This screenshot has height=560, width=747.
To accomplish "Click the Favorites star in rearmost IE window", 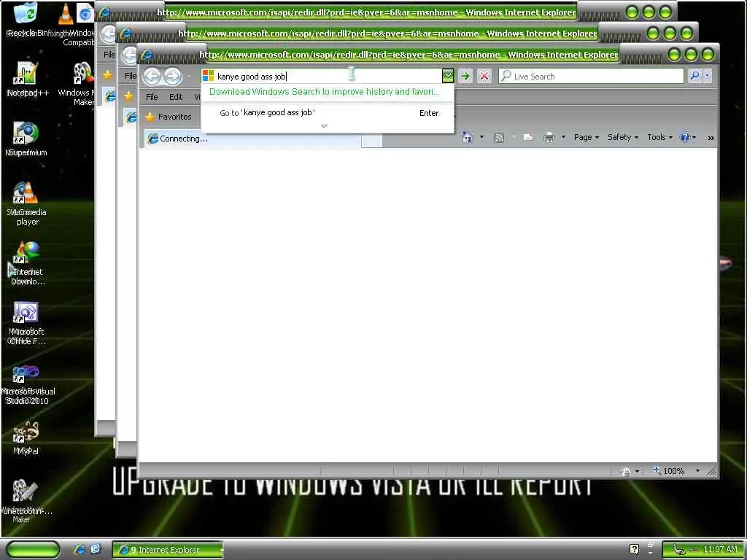I will click(x=108, y=75).
